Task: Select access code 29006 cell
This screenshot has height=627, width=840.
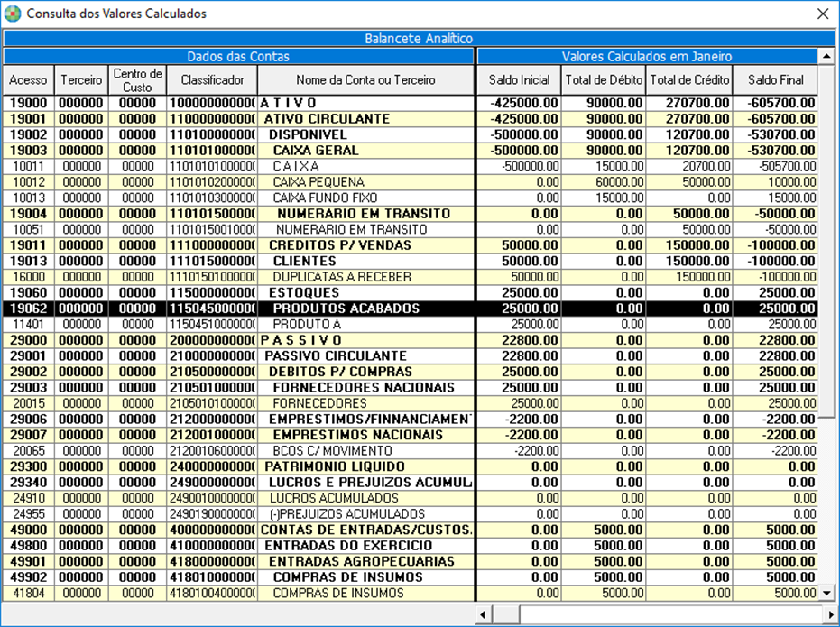Action: click(28, 420)
